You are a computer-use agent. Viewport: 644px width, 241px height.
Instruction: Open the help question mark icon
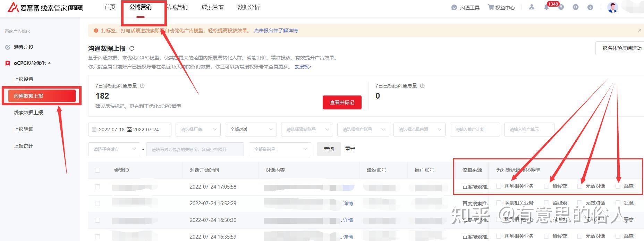[x=561, y=7]
